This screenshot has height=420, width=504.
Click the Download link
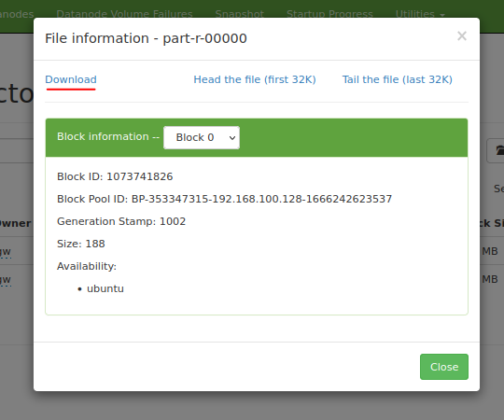(x=71, y=79)
